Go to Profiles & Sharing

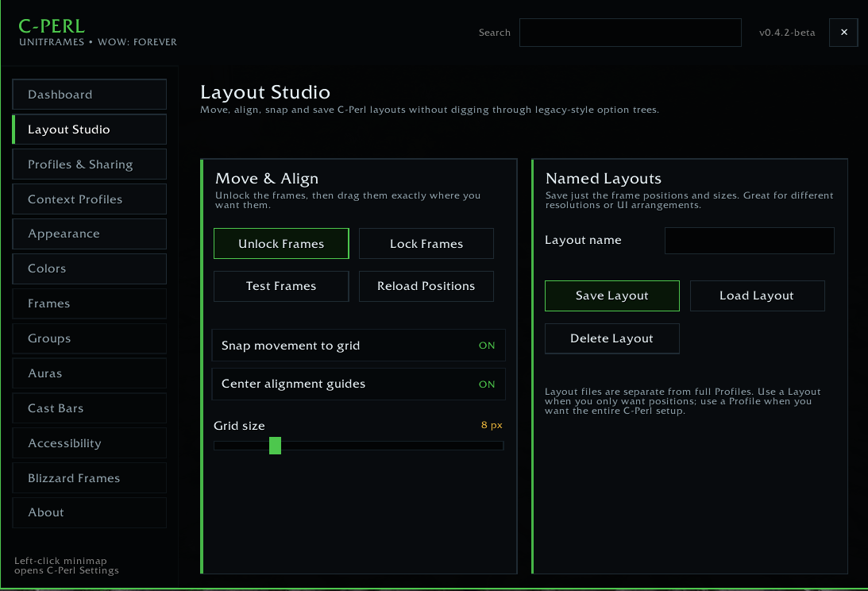[89, 164]
